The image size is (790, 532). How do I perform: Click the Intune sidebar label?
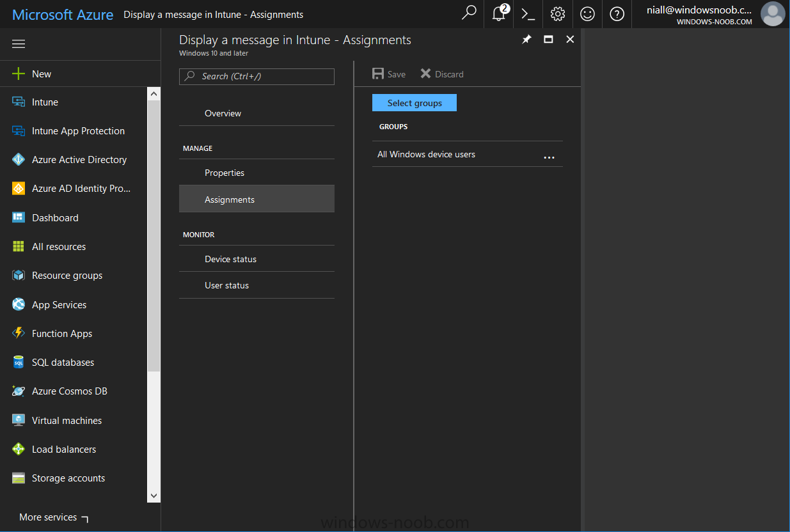45,102
